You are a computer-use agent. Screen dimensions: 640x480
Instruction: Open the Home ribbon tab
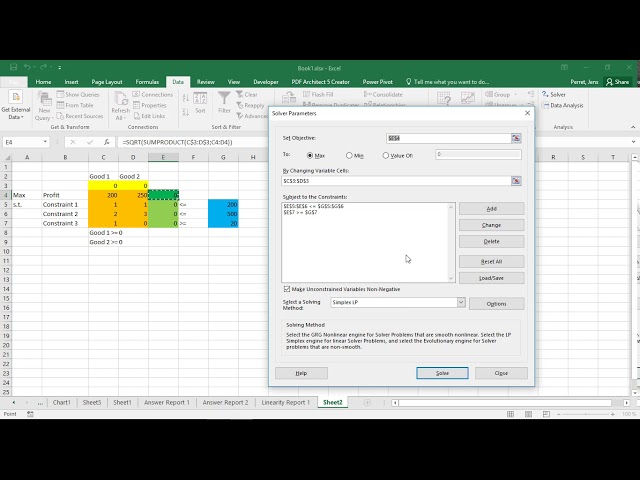43,82
